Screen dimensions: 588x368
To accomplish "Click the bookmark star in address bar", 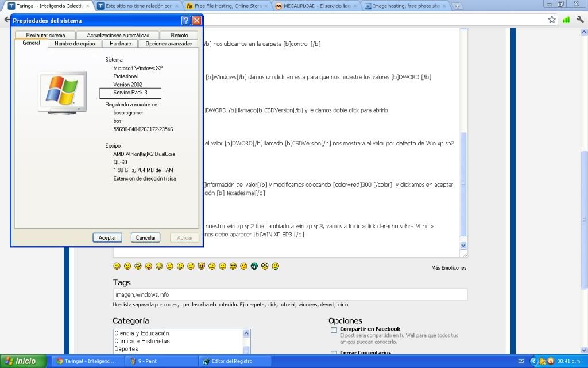I will (552, 20).
